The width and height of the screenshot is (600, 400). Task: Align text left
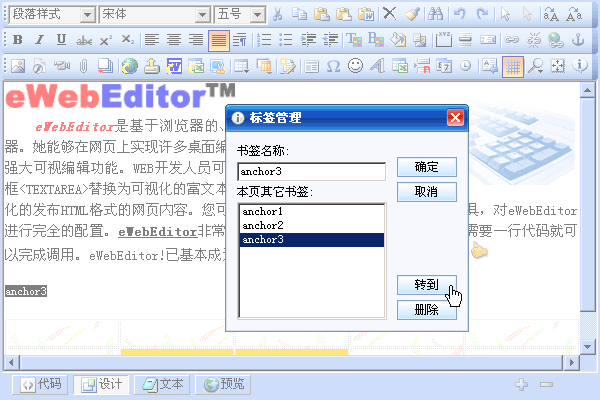tap(152, 40)
